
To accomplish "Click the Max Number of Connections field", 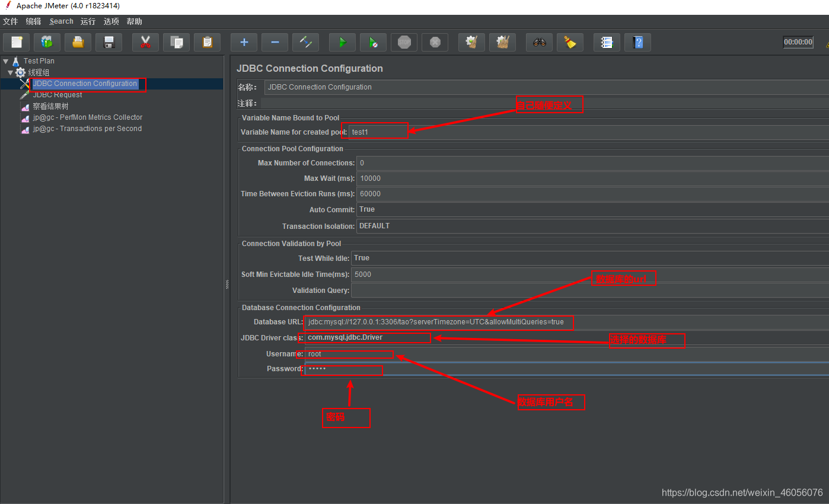I will coord(592,163).
